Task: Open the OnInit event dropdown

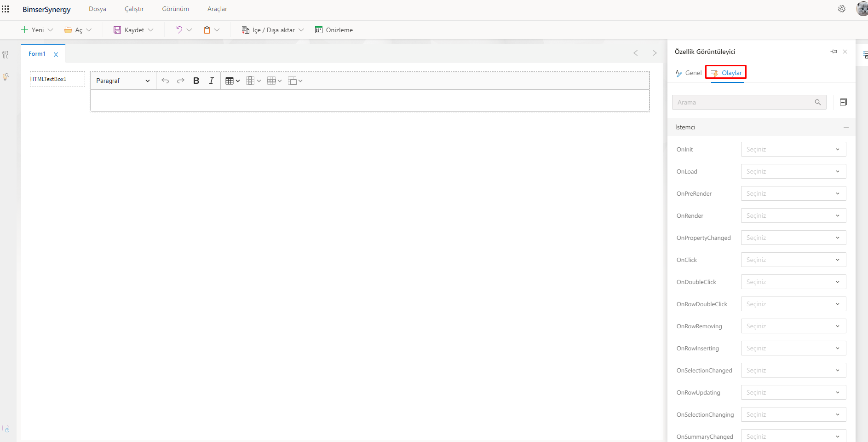Action: [x=793, y=149]
